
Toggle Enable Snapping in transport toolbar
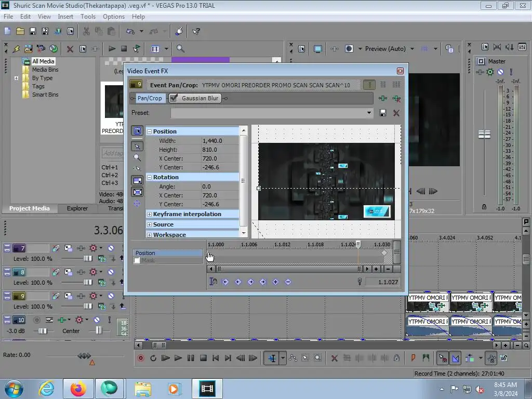[443, 358]
